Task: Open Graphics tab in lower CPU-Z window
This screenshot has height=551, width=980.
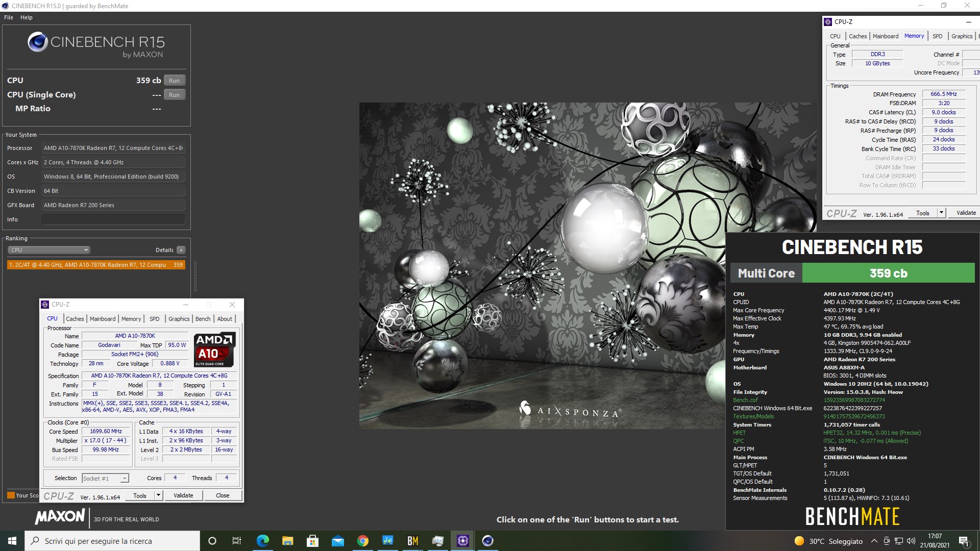Action: tap(179, 319)
